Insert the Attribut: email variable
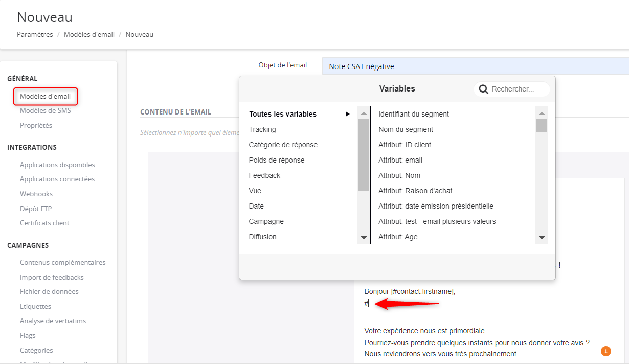The width and height of the screenshot is (629, 364). point(400,160)
